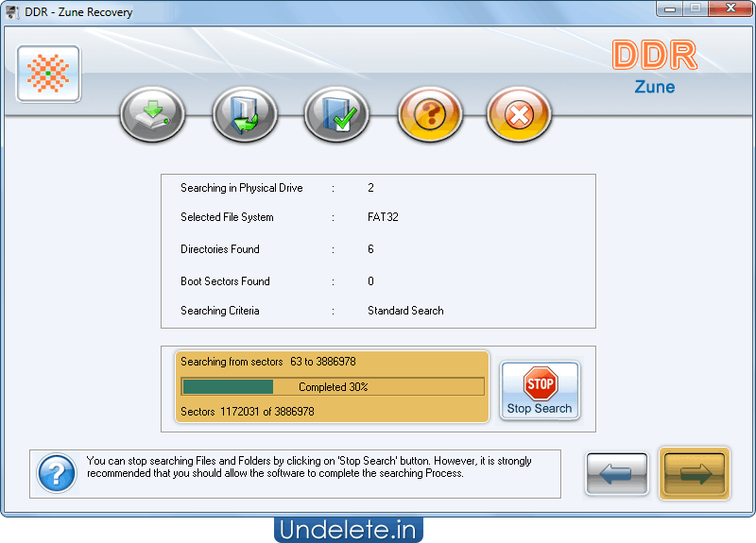756x543 pixels.
Task: Go back with the left arrow button
Action: [617, 474]
